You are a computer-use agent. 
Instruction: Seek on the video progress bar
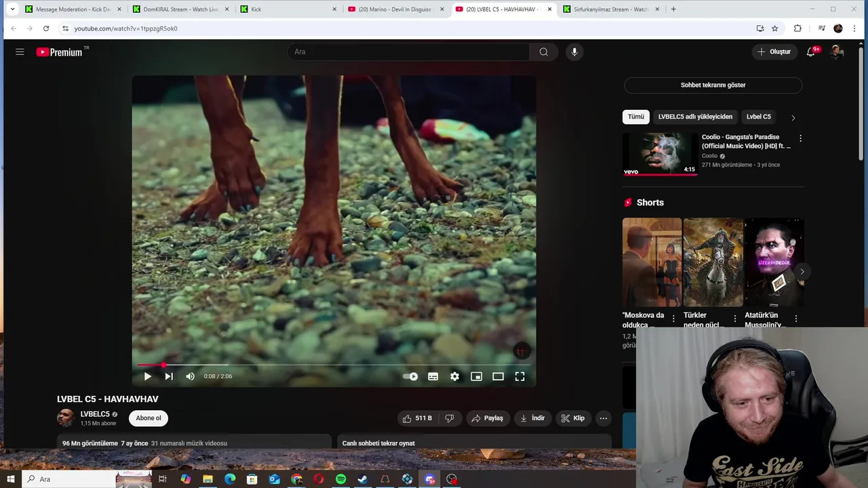coord(334,365)
